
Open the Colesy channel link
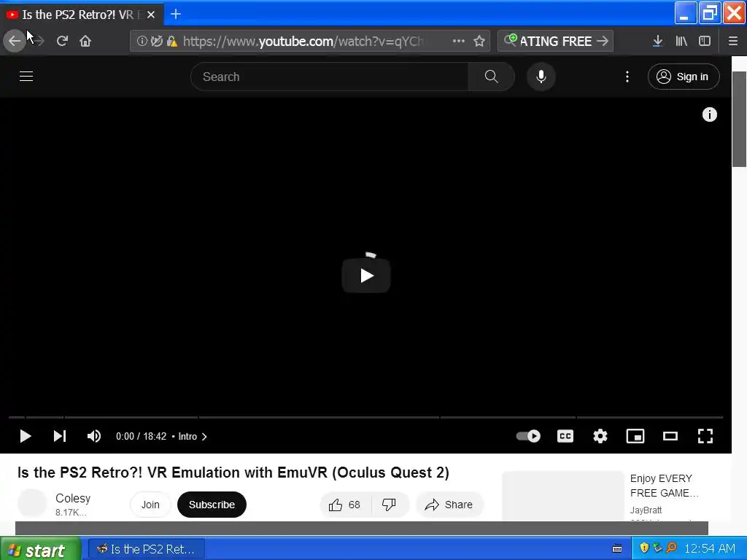(x=73, y=498)
